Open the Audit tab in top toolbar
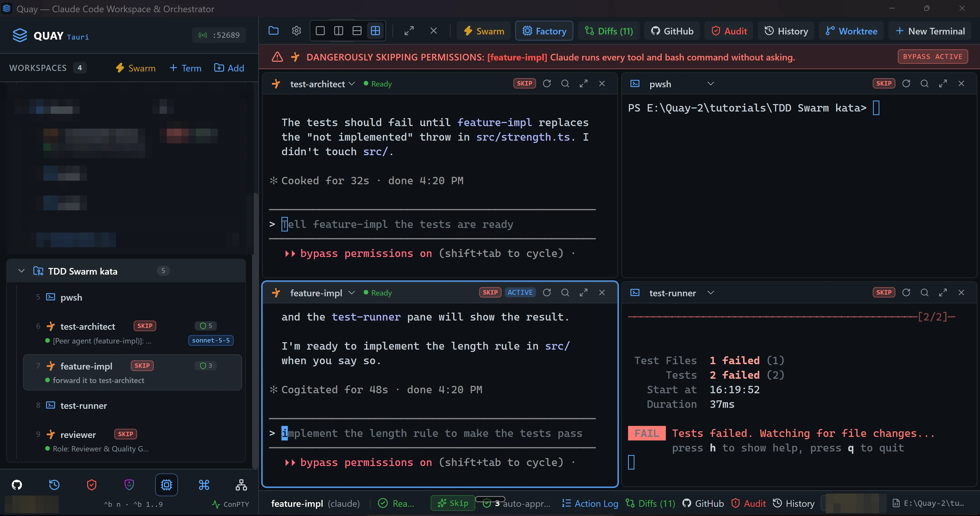 point(729,31)
